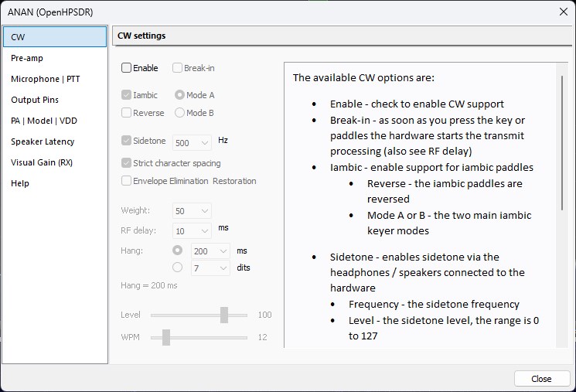Viewport: 576px width, 392px height.
Task: Close the ANAN dialog with X
Action: pyautogui.click(x=564, y=12)
